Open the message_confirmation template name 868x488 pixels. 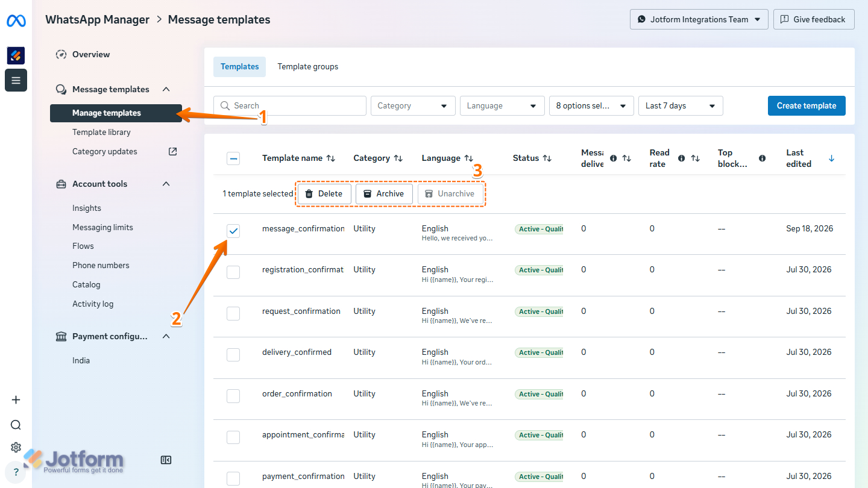pos(303,228)
